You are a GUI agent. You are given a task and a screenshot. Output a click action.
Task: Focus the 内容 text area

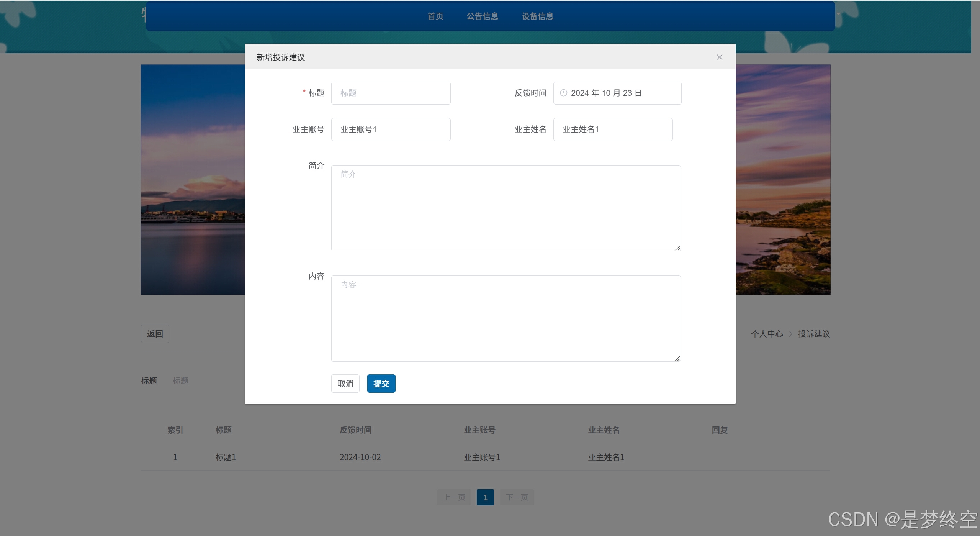[506, 318]
